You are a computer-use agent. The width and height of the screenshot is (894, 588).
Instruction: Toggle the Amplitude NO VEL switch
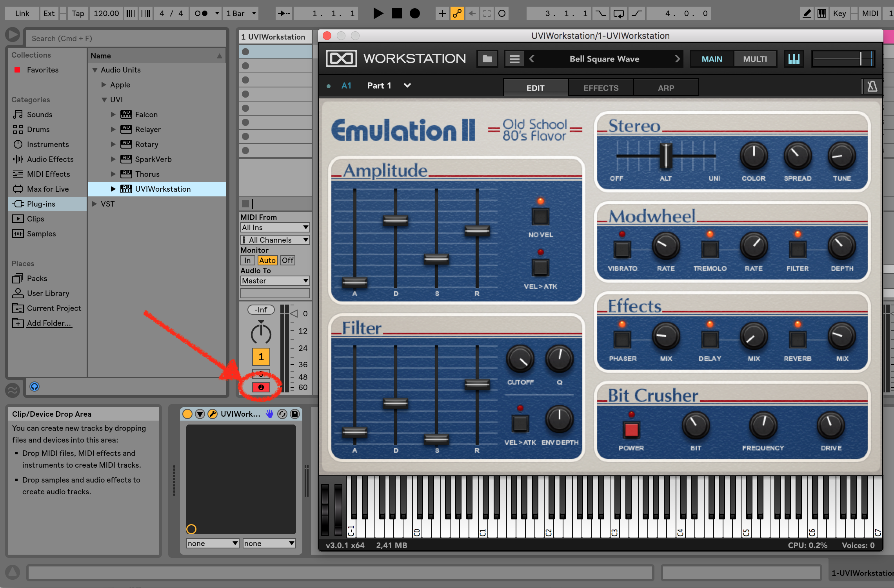(540, 216)
